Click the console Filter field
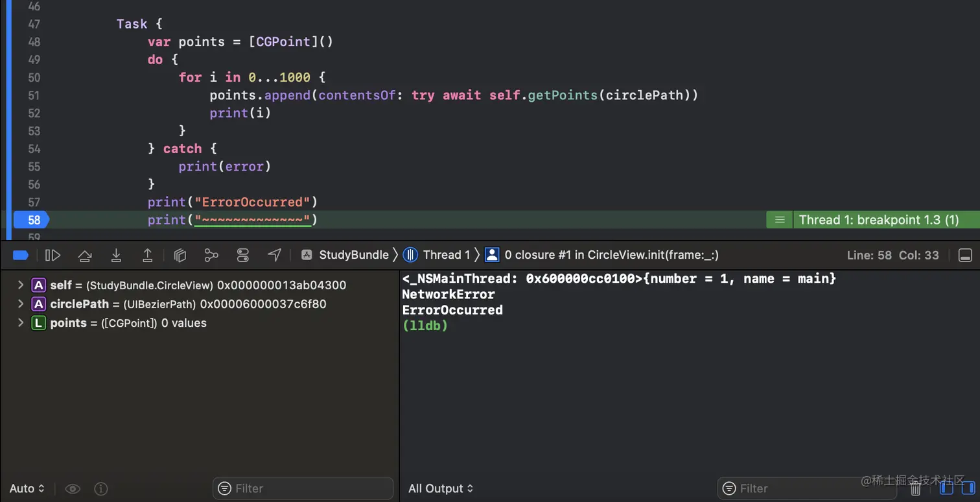 pyautogui.click(x=807, y=488)
